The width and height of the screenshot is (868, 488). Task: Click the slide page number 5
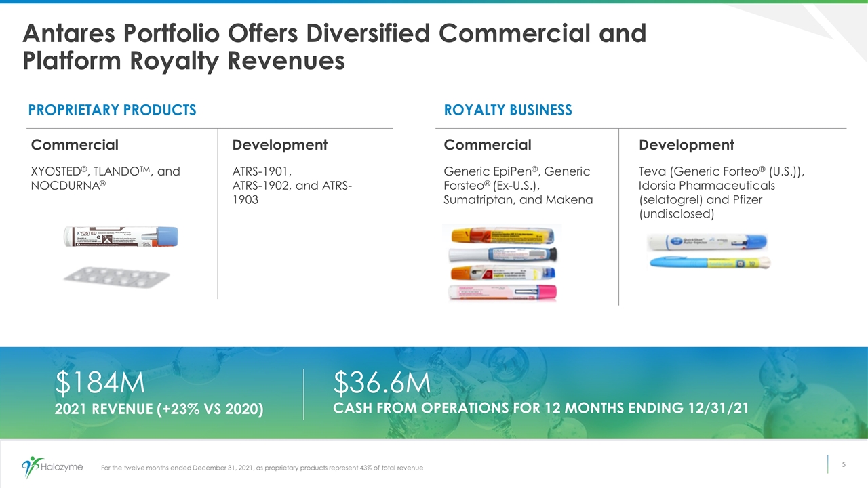coord(844,464)
